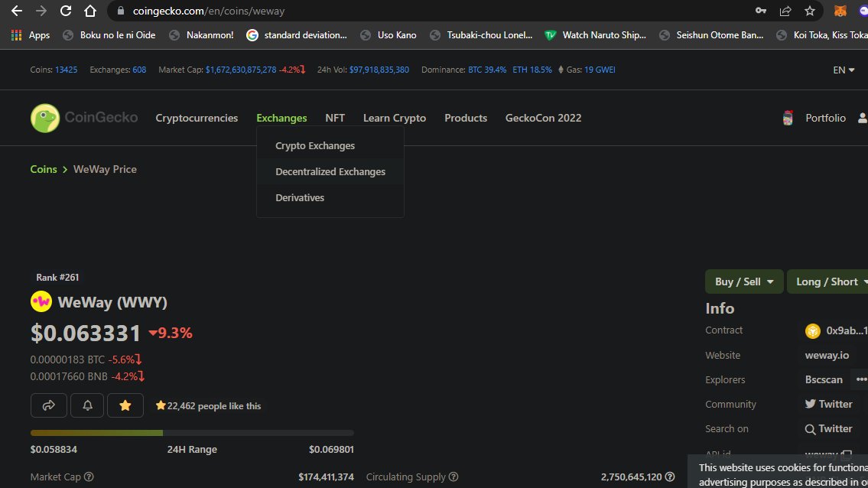Open the saved passwords key icon
The width and height of the screenshot is (868, 488).
pos(761,11)
